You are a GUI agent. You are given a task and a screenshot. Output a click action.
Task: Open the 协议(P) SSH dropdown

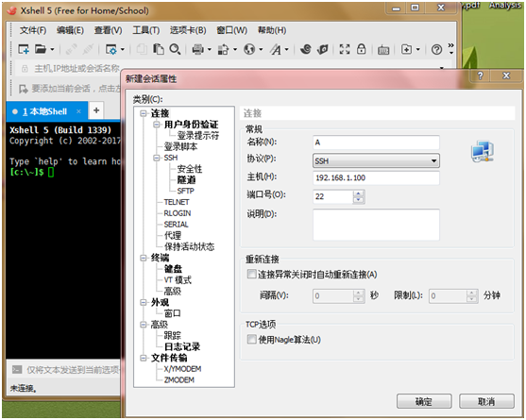coord(376,161)
